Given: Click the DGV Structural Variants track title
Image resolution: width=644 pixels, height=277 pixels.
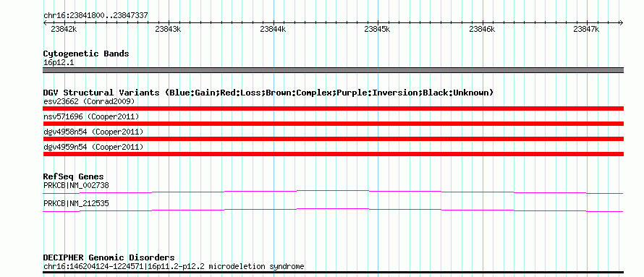Looking at the screenshot, I should point(268,93).
